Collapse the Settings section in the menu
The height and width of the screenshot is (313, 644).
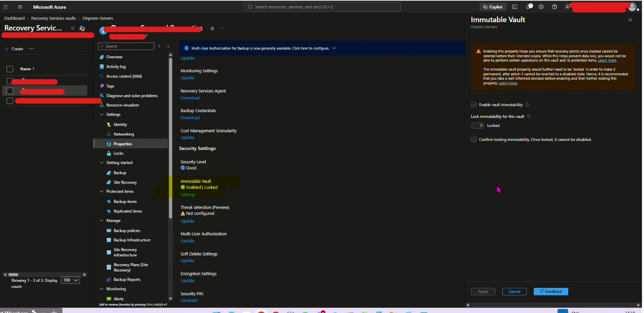(102, 115)
